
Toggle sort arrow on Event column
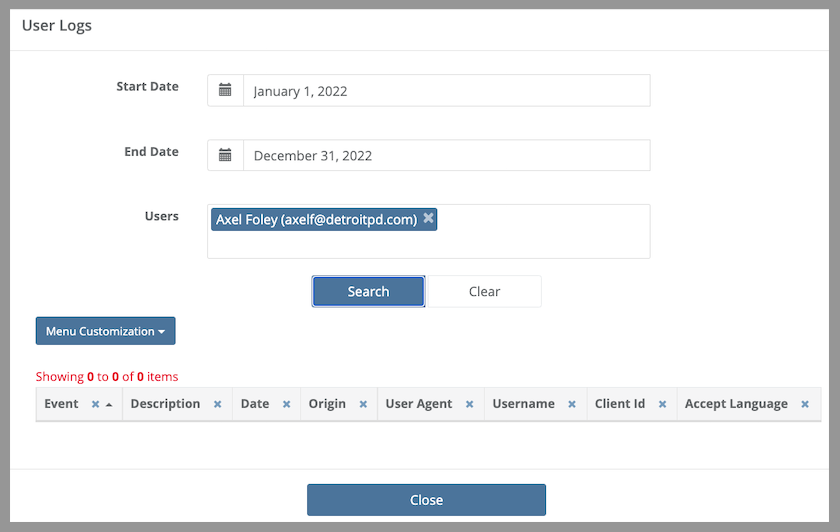click(x=109, y=405)
